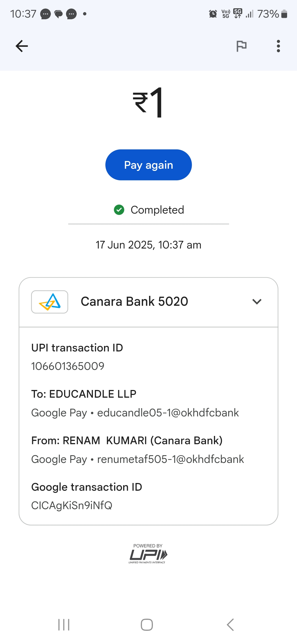Expand the Canara Bank 5020 chevron

coord(257,302)
